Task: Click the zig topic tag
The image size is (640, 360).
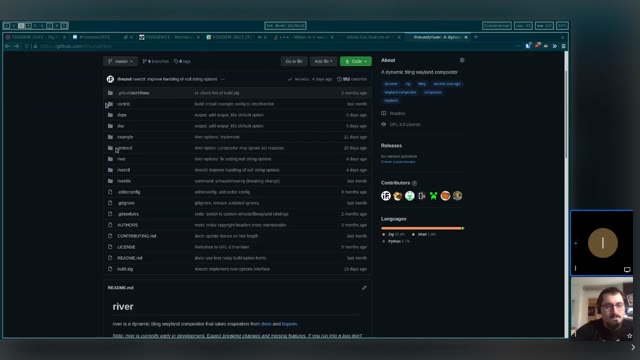Action: 408,84
